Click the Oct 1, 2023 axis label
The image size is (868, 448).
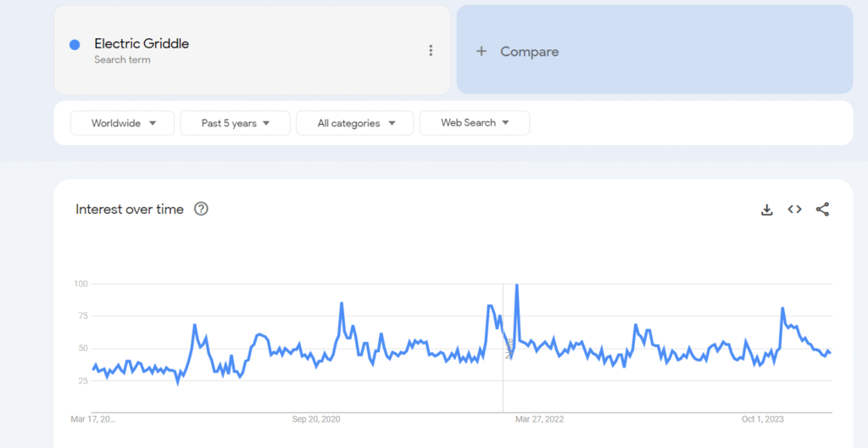[x=762, y=419]
